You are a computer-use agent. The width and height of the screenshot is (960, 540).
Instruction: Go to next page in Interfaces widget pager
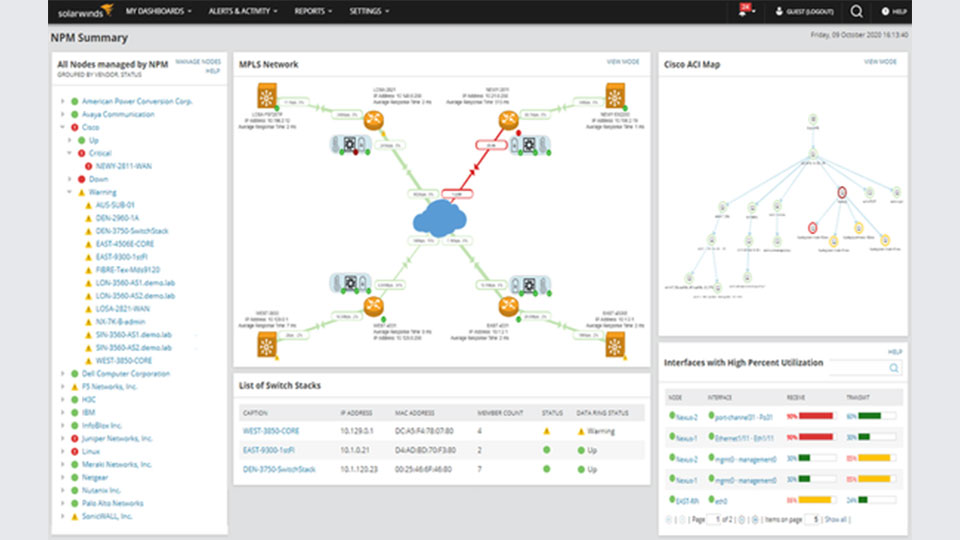tap(742, 520)
